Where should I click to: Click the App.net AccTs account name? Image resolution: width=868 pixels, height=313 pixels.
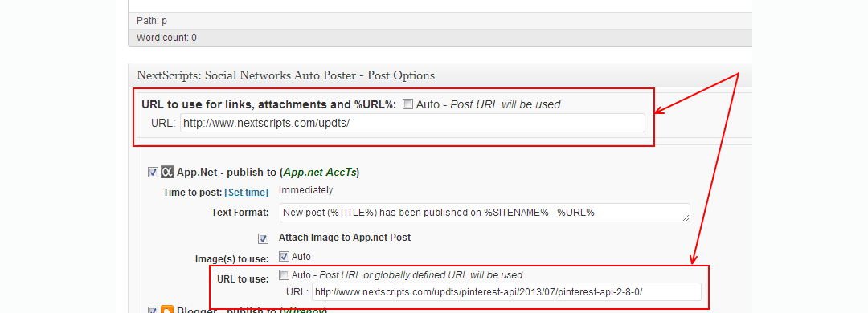coord(319,173)
